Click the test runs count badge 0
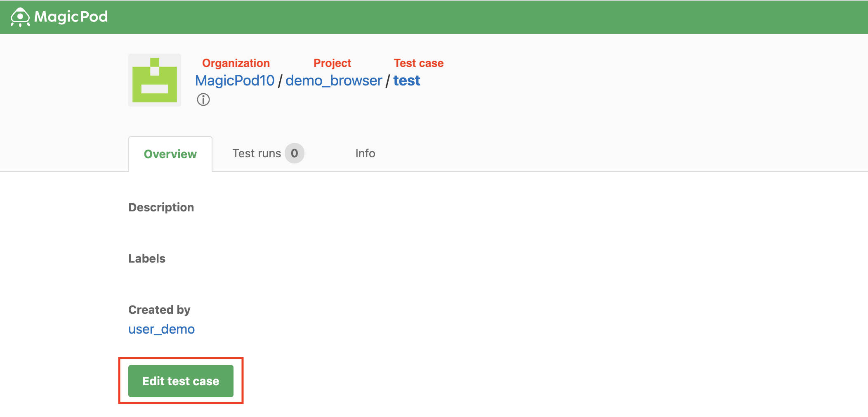The height and width of the screenshot is (417, 868). (295, 153)
